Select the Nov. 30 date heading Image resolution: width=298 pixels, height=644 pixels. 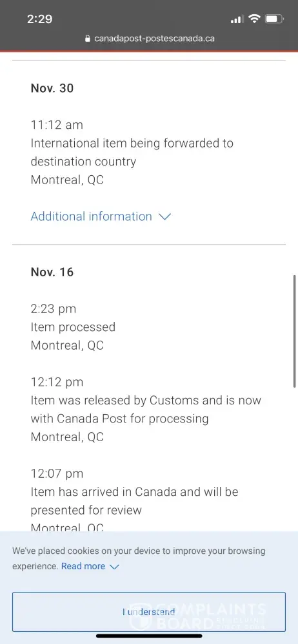pyautogui.click(x=52, y=88)
